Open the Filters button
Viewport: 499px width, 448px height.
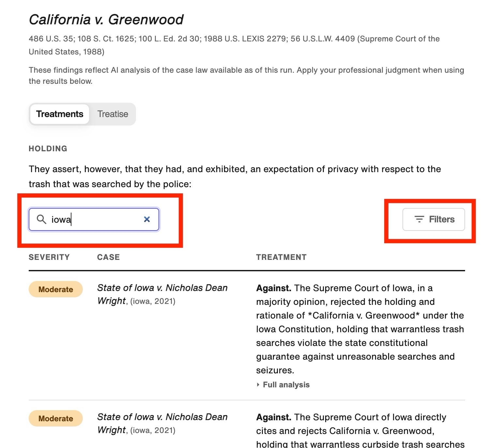click(434, 219)
